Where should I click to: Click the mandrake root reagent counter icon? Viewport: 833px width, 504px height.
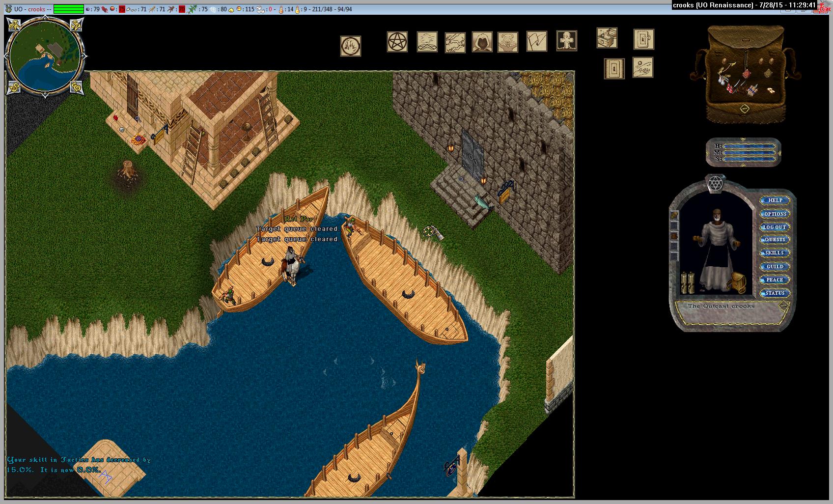(171, 9)
